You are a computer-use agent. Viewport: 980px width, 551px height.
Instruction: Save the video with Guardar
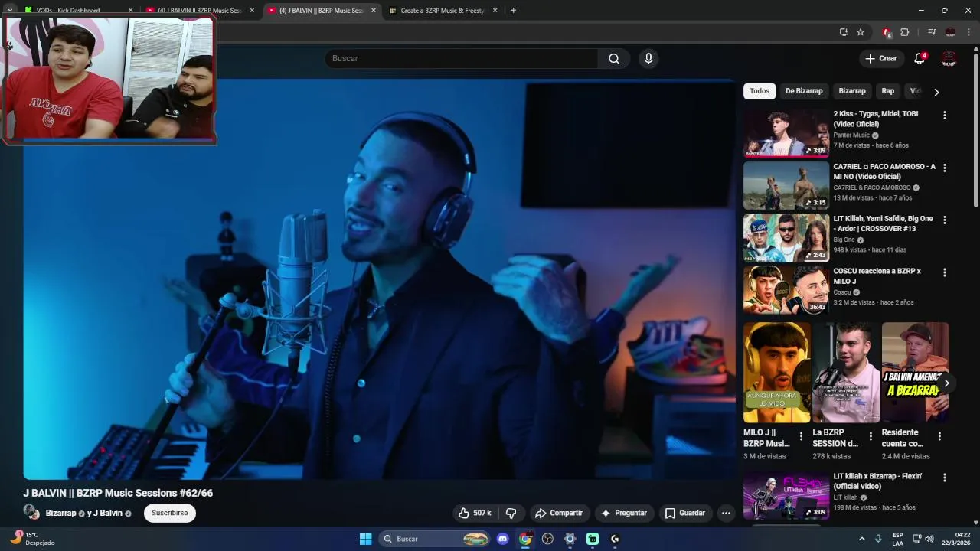[x=685, y=513]
